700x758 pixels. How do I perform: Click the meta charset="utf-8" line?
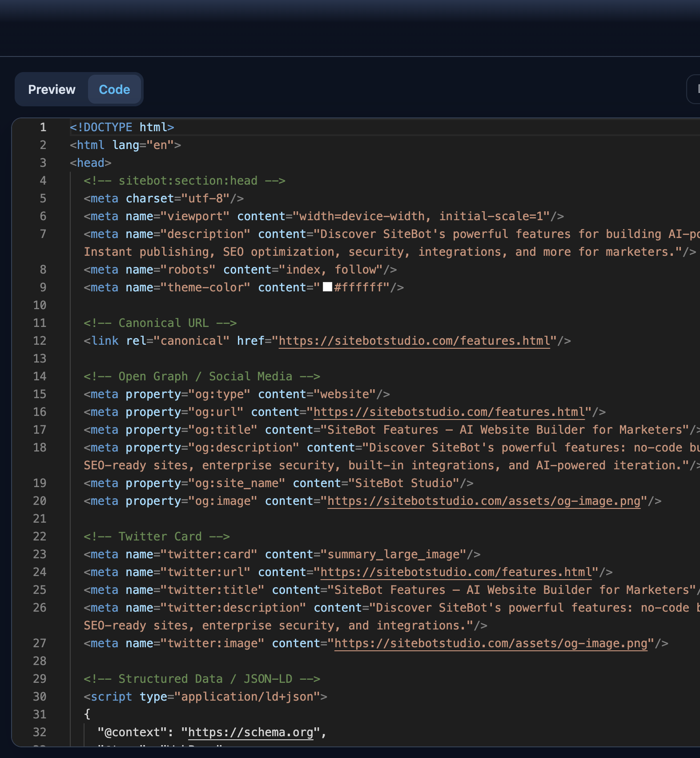pos(164,198)
